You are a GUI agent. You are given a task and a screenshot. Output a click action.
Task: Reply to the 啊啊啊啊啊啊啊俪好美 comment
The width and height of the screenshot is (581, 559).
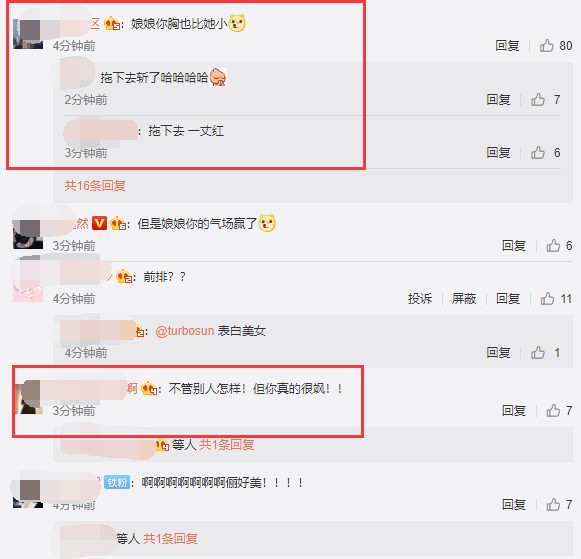click(x=514, y=504)
